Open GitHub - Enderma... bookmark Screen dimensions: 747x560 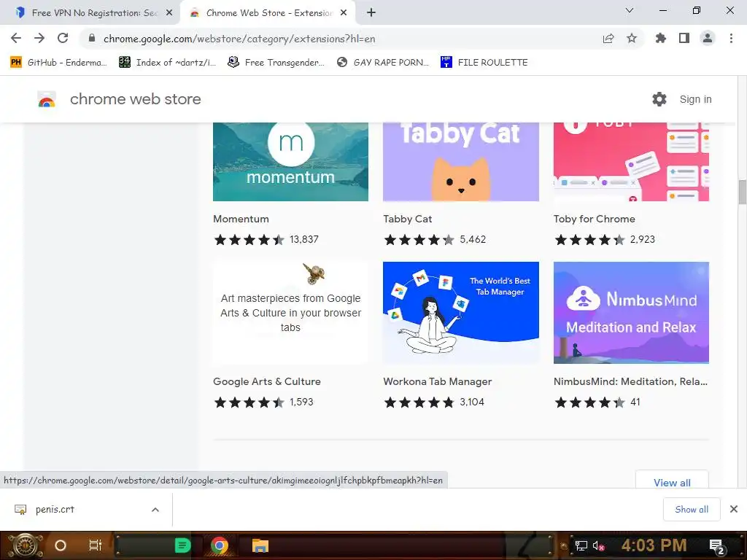(59, 63)
